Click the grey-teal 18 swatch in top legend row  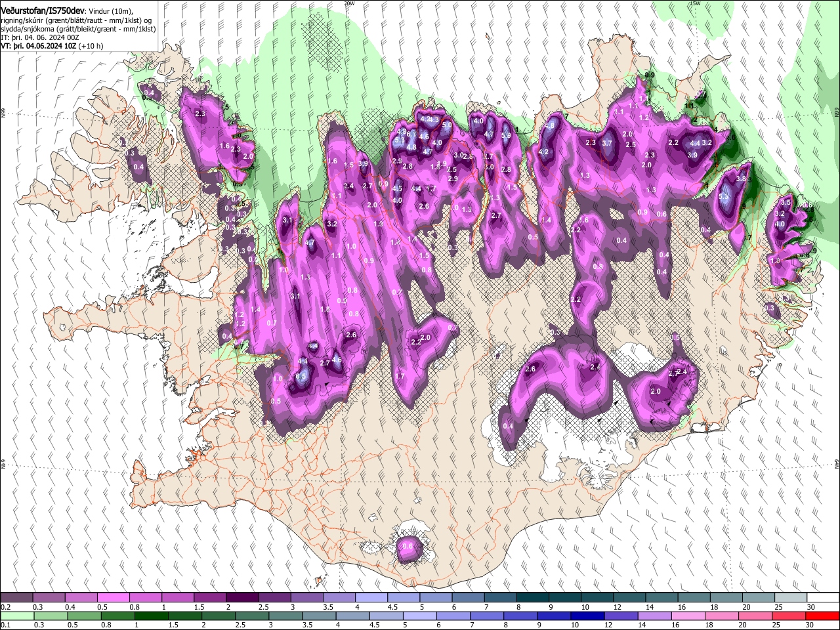tap(726, 597)
